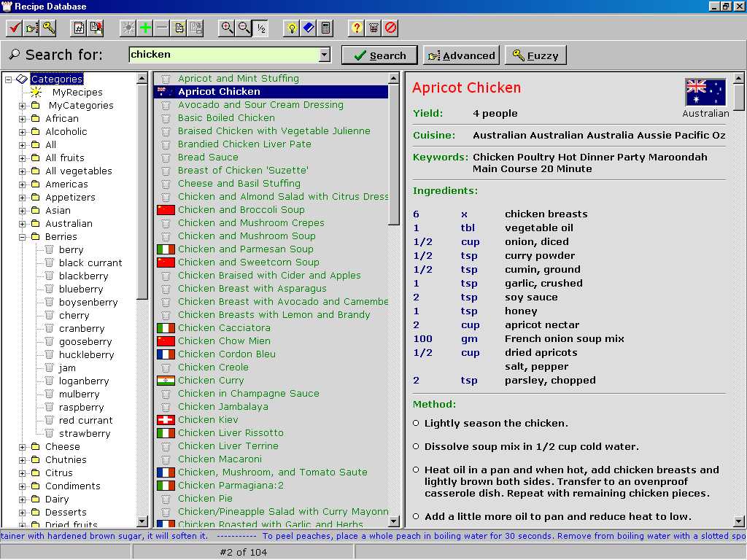
Task: Toggle the ½ serving scale button
Action: [x=261, y=28]
